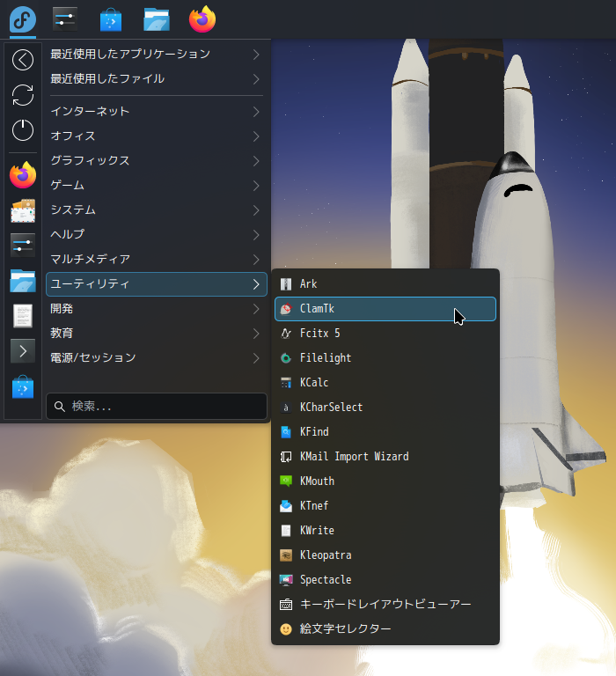This screenshot has height=676, width=616.
Task: Click the power off icon in sidebar
Action: point(23,129)
